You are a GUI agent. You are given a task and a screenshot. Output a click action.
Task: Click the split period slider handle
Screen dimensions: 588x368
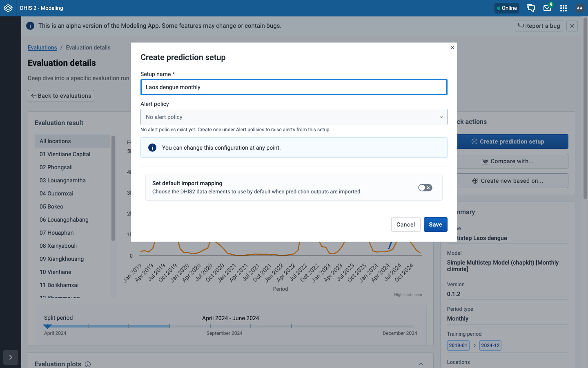[47, 326]
